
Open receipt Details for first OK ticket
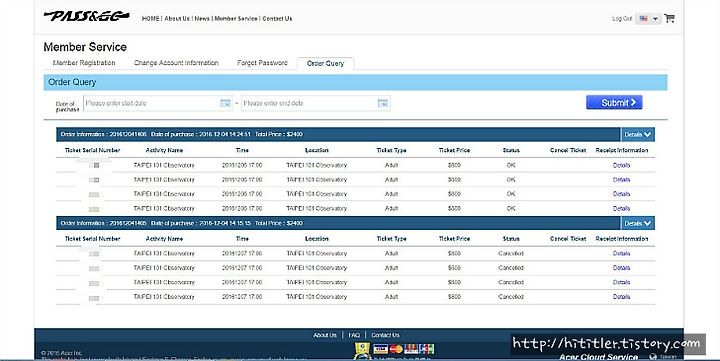(x=621, y=165)
